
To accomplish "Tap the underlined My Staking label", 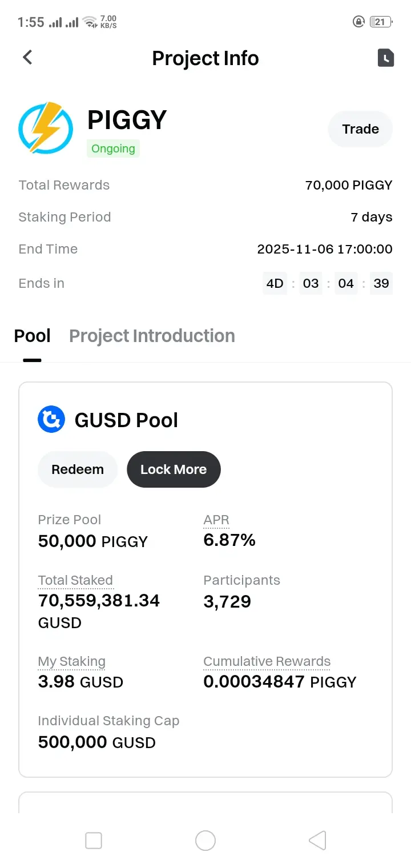I will point(71,661).
